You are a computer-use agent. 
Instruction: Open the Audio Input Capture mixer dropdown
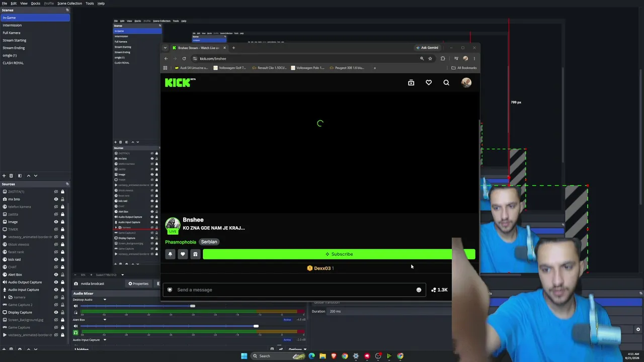click(x=105, y=340)
